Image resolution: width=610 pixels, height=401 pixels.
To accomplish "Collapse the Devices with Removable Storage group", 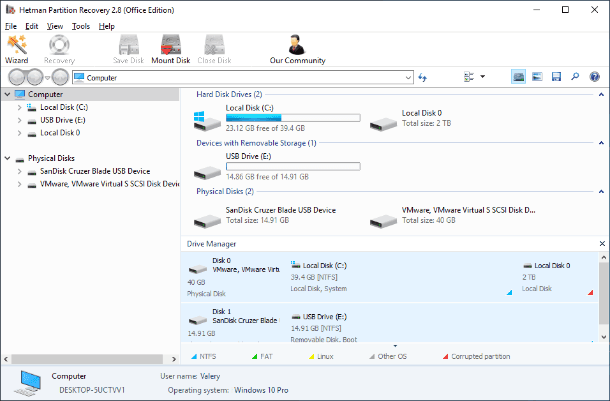I will [601, 143].
